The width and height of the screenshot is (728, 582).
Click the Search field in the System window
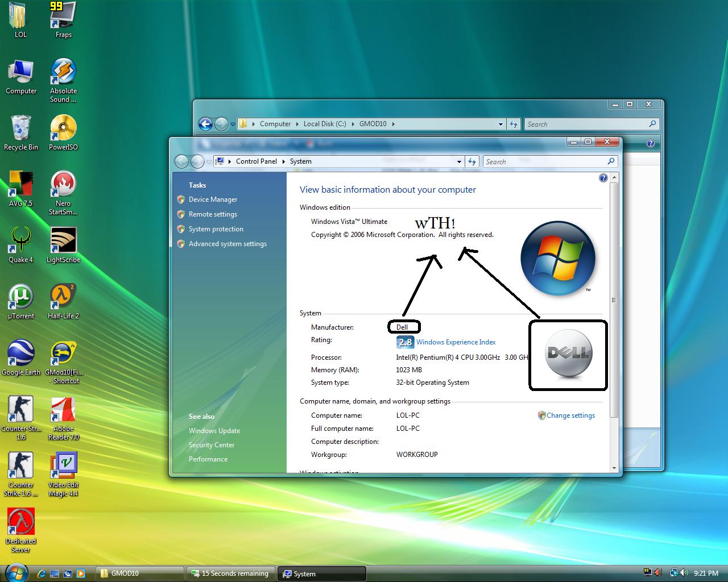tap(551, 161)
